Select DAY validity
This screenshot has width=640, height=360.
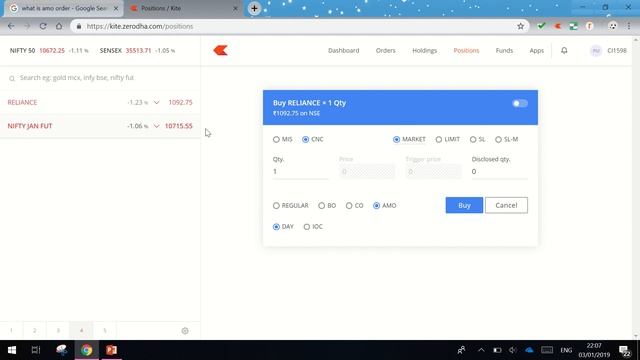click(x=283, y=227)
